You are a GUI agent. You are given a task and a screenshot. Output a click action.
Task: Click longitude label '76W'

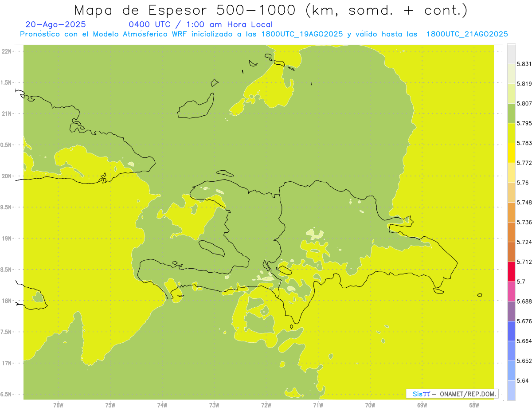coord(58,405)
